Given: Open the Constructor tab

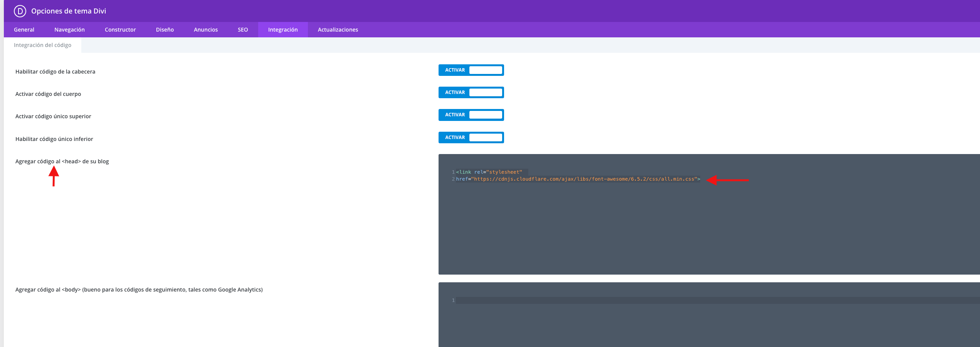Looking at the screenshot, I should pos(120,30).
